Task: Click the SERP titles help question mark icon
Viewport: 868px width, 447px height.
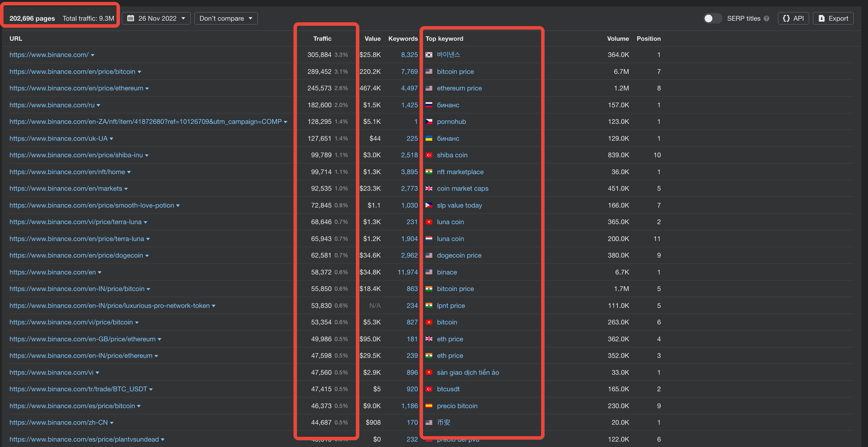Action: [x=766, y=18]
